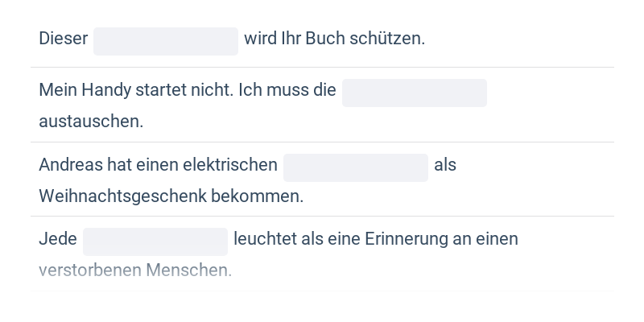The width and height of the screenshot is (644, 322).
Task: Click the word "Buch" in first sentence
Action: pos(324,39)
